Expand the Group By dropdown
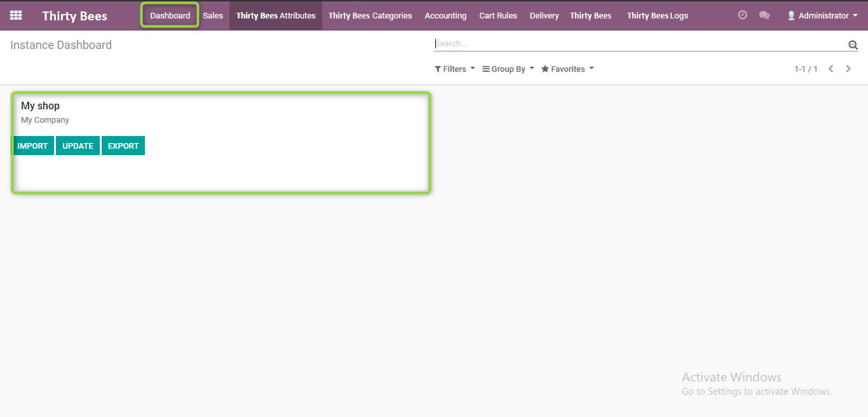 tap(508, 69)
